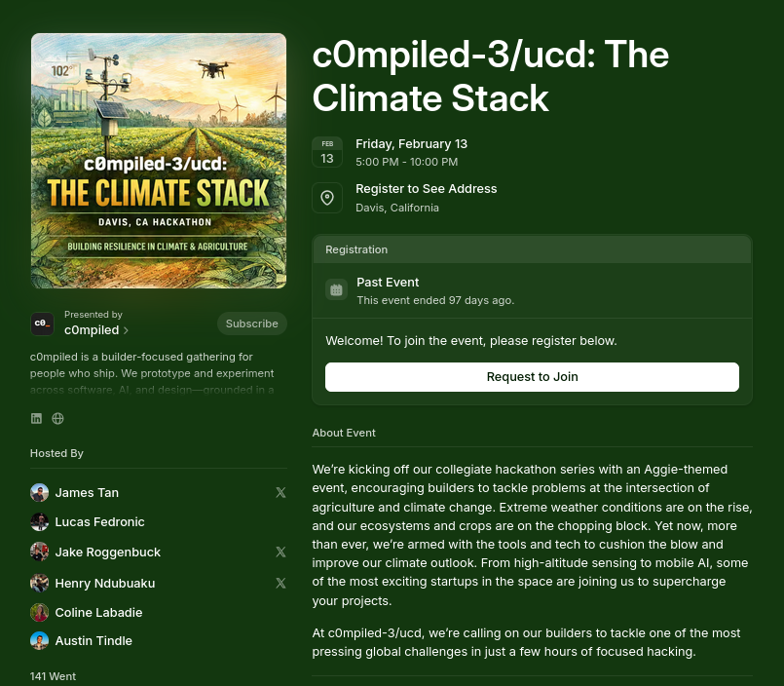Subscribe to the c0mpiled calendar
The image size is (784, 686).
tap(252, 324)
